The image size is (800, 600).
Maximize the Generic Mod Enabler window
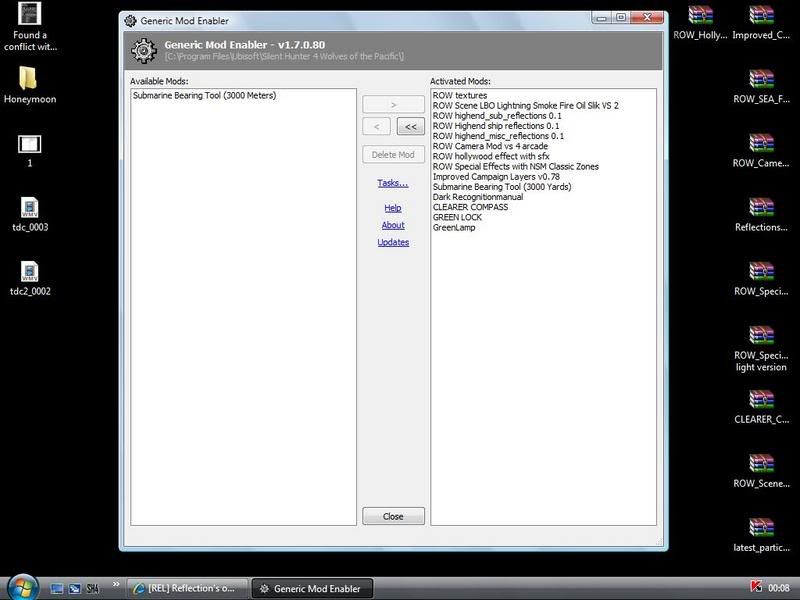click(620, 18)
